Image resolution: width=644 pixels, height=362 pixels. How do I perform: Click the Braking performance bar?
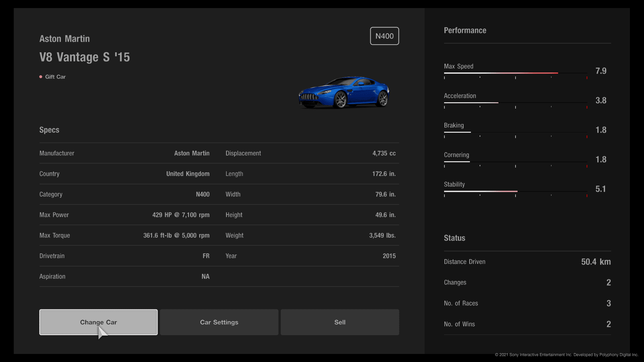tap(516, 132)
